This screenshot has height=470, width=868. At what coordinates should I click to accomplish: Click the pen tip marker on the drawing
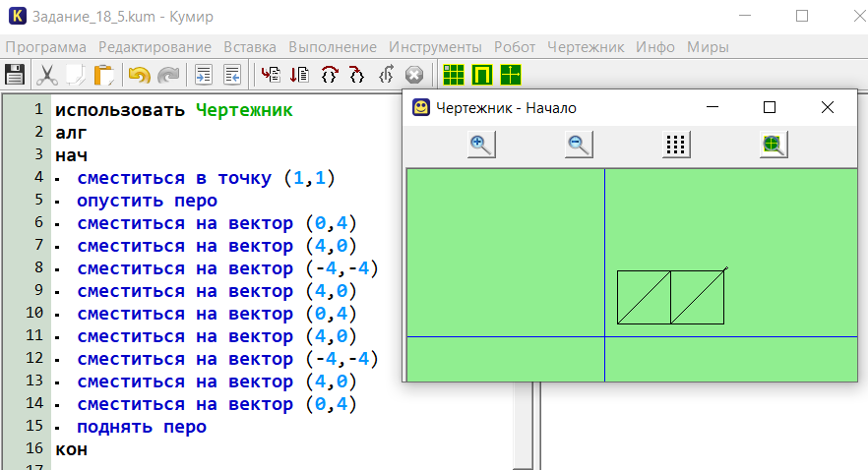pyautogui.click(x=725, y=269)
